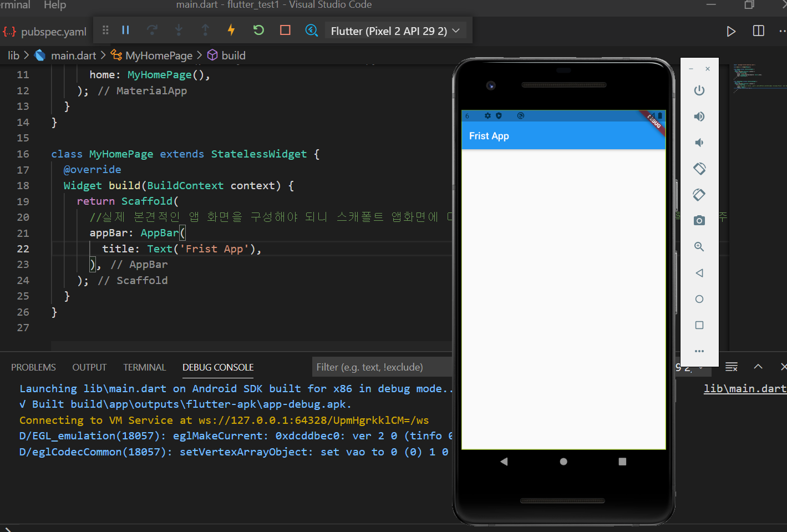Restart the debug session

[x=258, y=30]
